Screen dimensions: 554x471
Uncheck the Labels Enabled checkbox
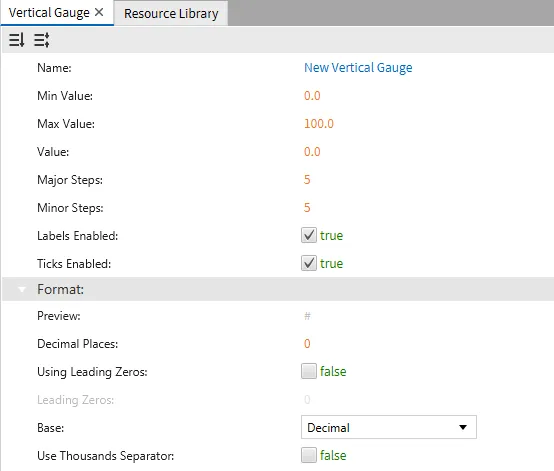(x=309, y=235)
